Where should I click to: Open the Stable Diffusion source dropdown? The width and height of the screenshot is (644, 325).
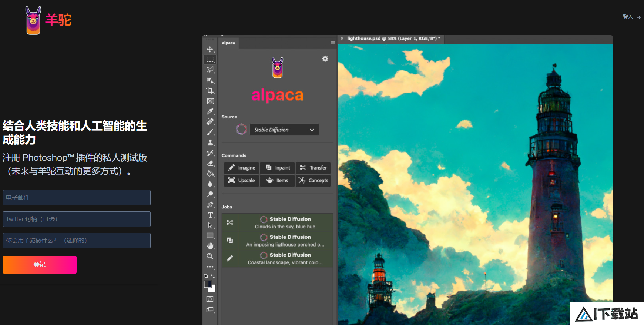click(x=284, y=130)
